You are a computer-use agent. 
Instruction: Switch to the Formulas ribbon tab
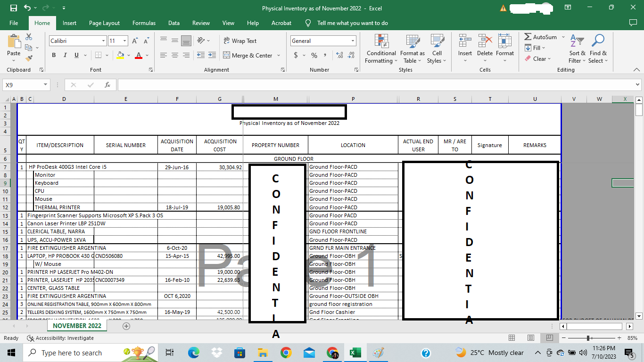coord(144,23)
